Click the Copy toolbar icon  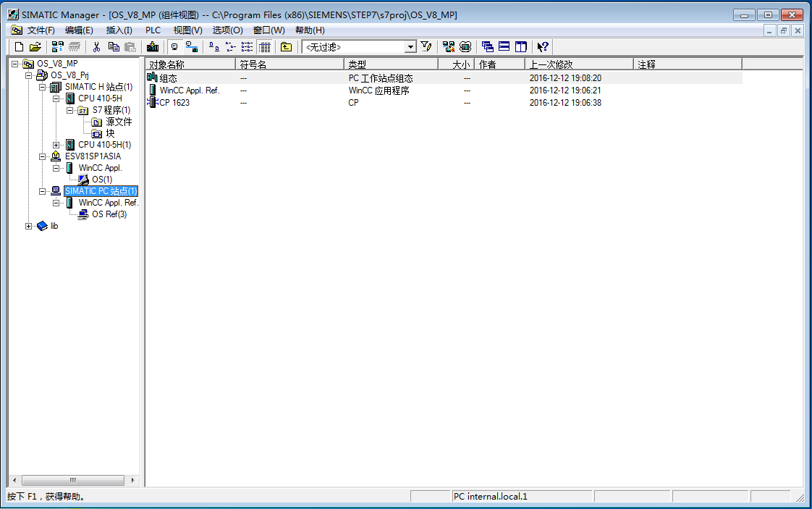point(114,47)
